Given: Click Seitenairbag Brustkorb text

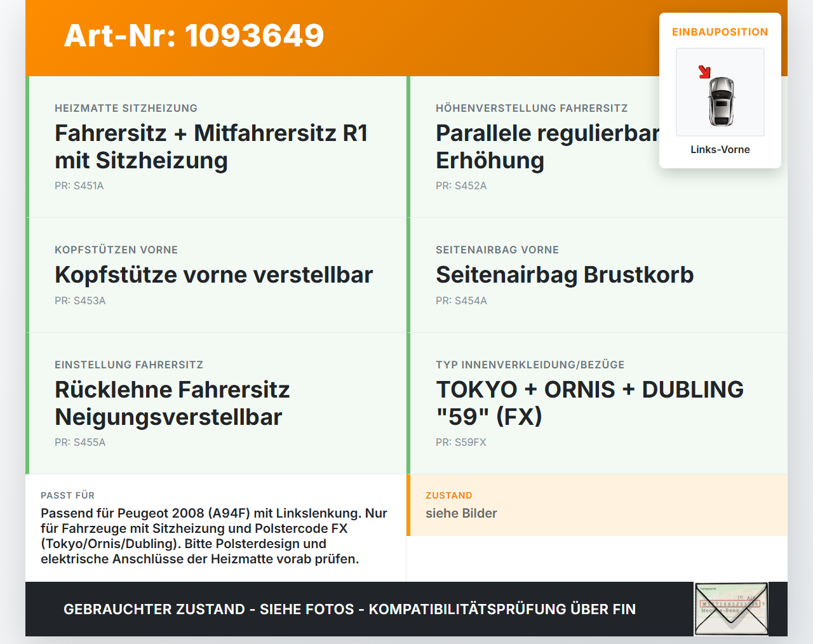Looking at the screenshot, I should click(x=565, y=275).
